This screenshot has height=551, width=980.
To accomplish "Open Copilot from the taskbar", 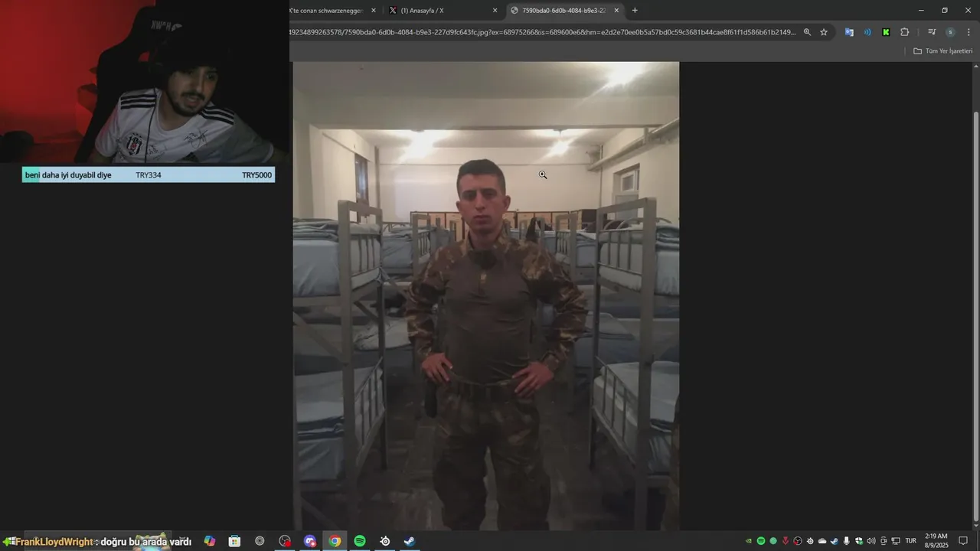I will (x=210, y=541).
